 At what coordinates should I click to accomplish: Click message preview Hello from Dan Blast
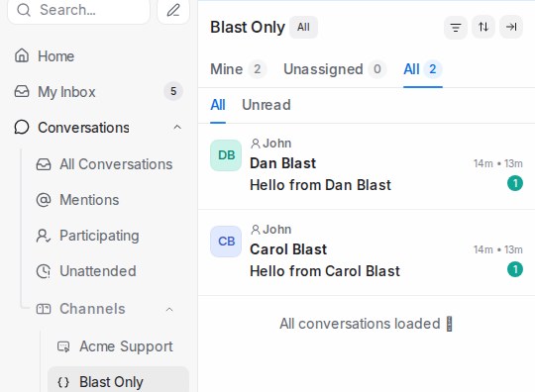[x=320, y=185]
